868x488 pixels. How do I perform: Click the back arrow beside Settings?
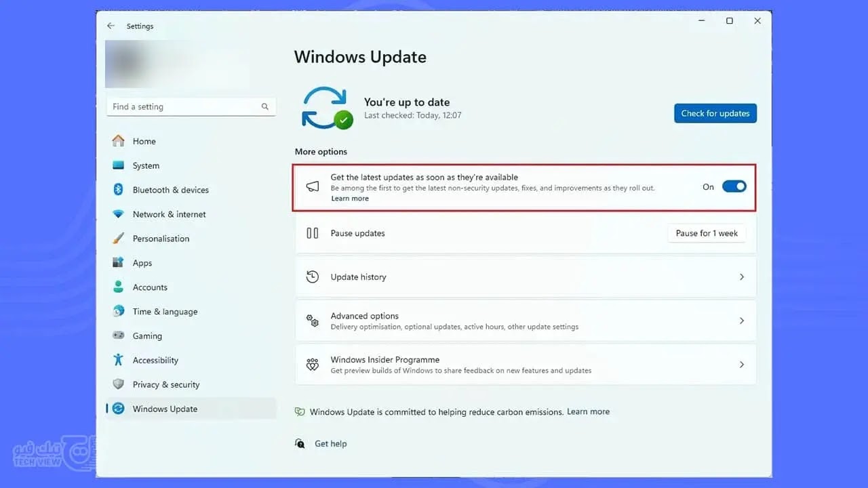[x=111, y=26]
